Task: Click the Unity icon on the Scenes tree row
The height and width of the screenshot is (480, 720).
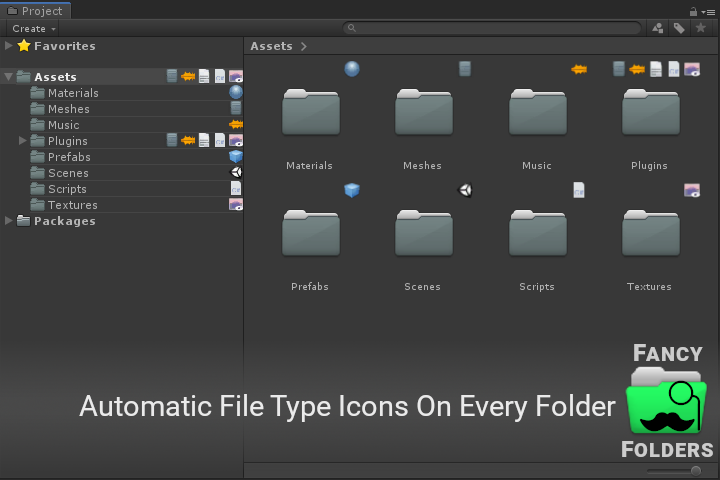Action: coord(236,172)
